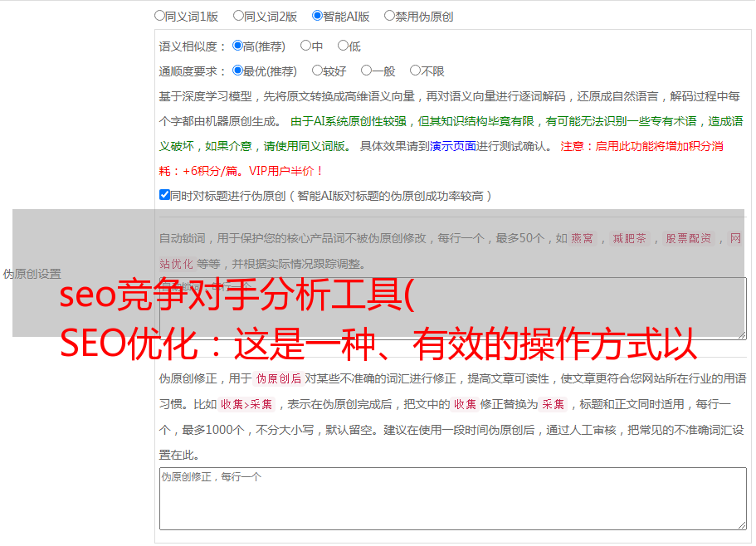Select the 同义词2版 radio option
The height and width of the screenshot is (546, 756).
(238, 16)
